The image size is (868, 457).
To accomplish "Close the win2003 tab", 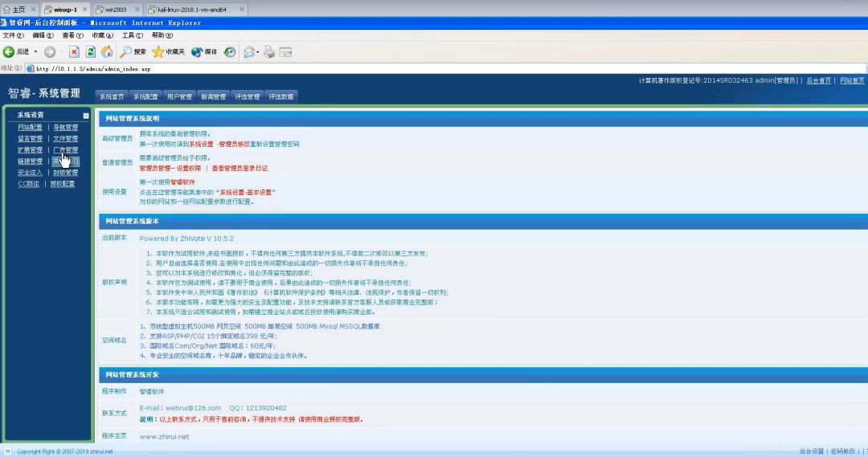I will 137,10.
